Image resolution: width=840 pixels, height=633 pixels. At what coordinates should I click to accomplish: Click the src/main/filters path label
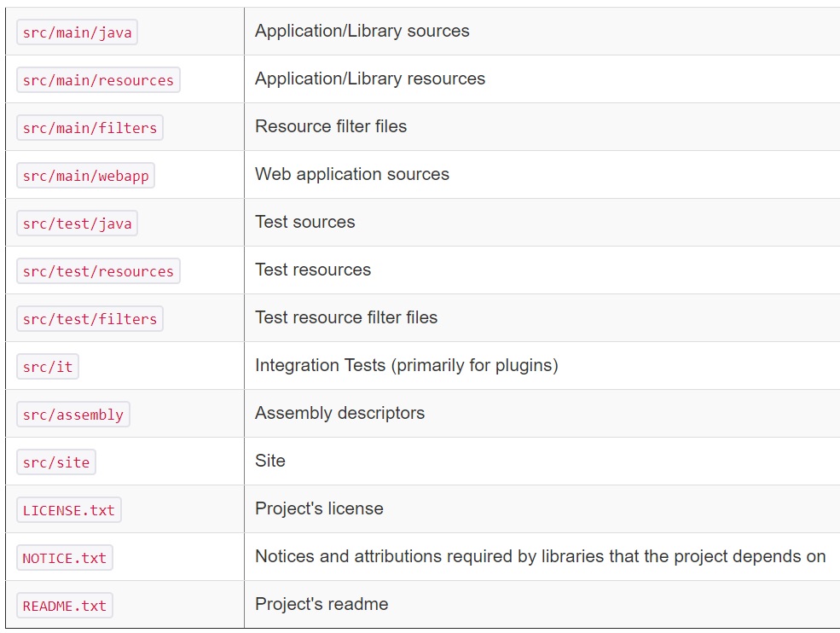(x=90, y=128)
